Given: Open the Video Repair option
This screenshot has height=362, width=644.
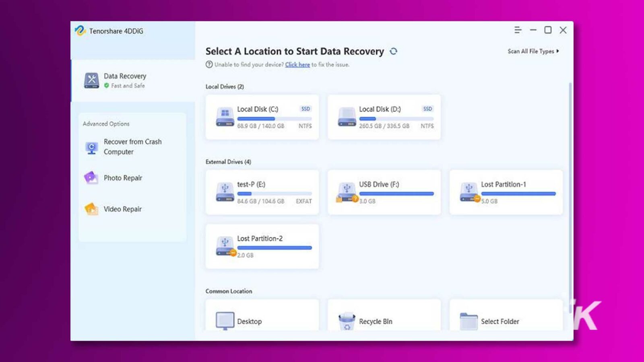Looking at the screenshot, I should tap(123, 209).
